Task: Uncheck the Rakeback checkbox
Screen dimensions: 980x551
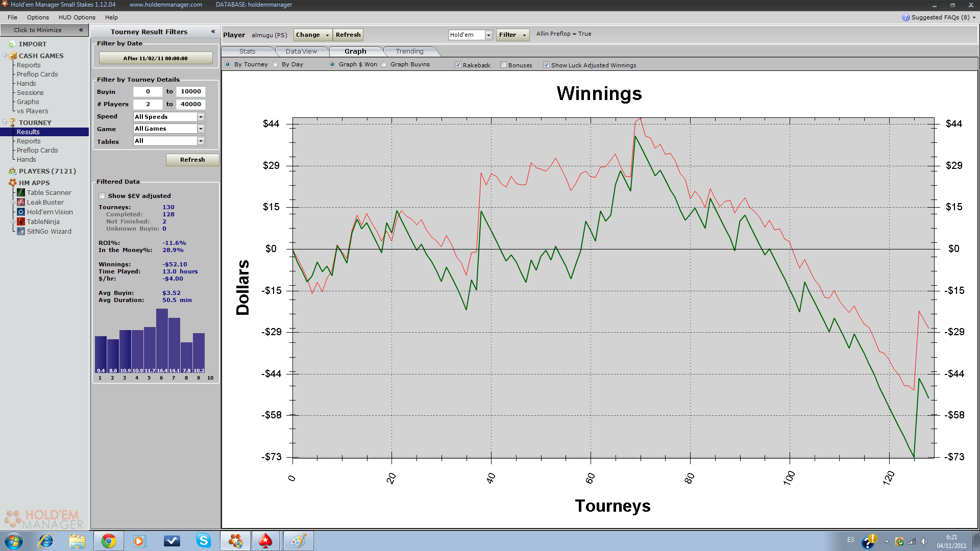Action: tap(458, 65)
